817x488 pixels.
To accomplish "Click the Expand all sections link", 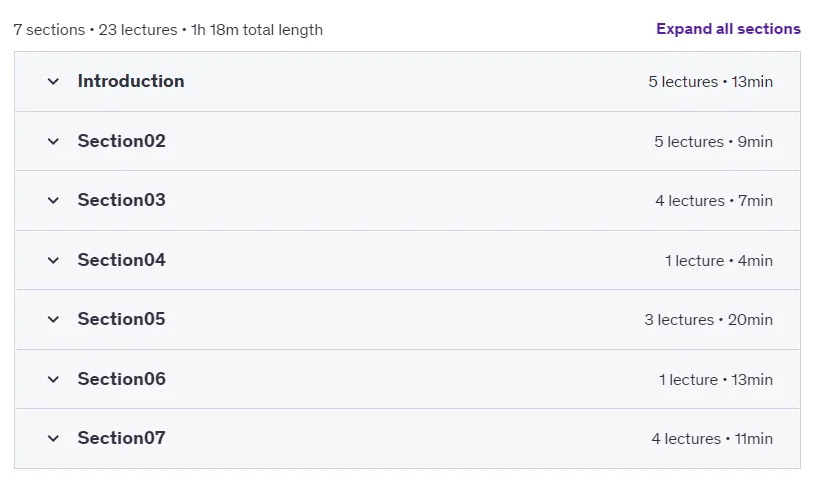I will tap(728, 29).
